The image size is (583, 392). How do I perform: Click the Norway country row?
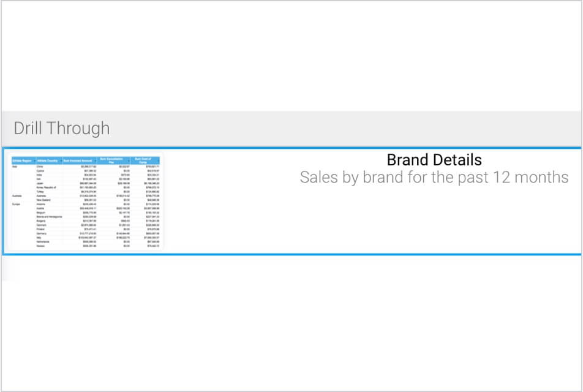[x=42, y=246]
